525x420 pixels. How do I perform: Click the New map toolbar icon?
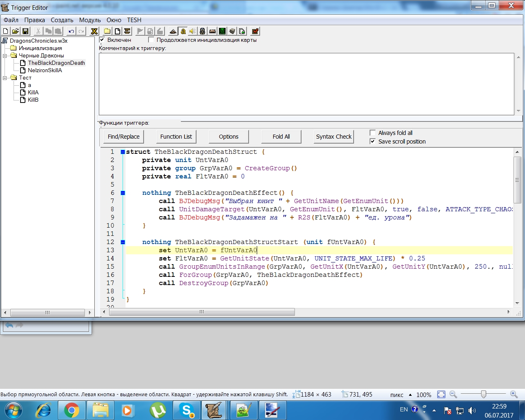pyautogui.click(x=6, y=31)
